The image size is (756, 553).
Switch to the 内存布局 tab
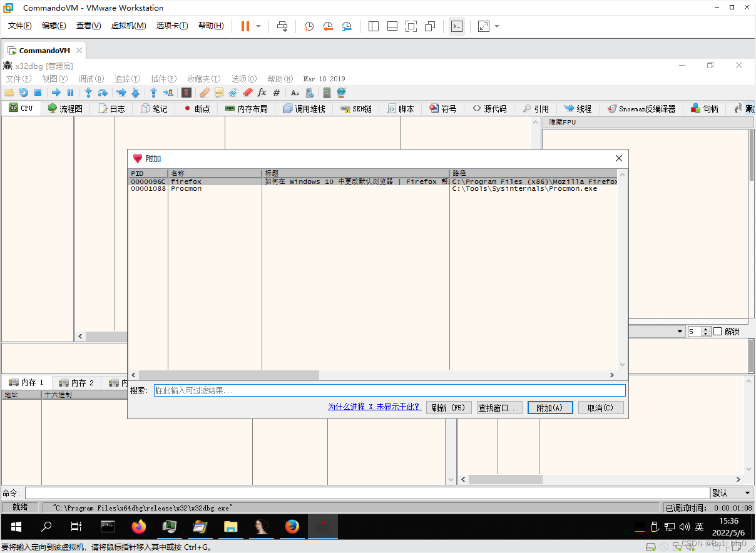[247, 109]
